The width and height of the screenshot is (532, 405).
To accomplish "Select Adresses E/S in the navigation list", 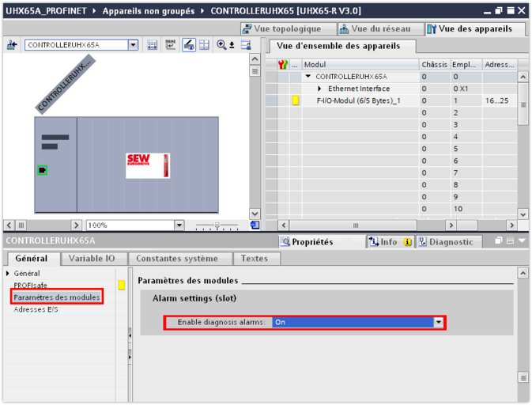I will click(x=36, y=309).
